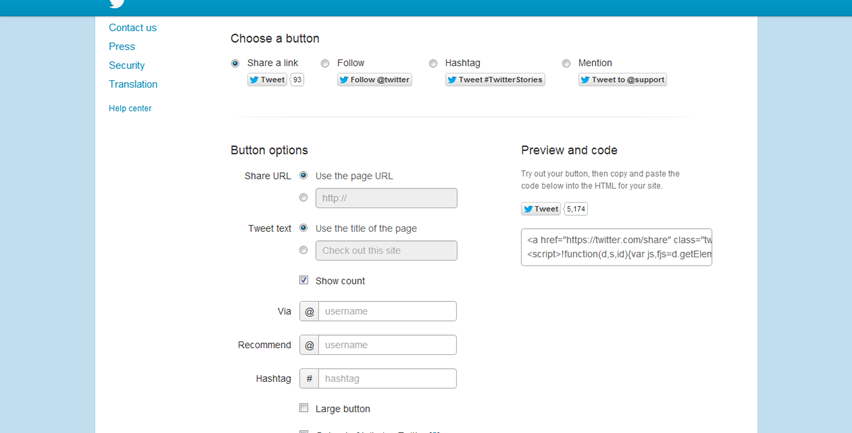Click the Share URL label
This screenshot has width=852, height=433.
click(x=268, y=176)
